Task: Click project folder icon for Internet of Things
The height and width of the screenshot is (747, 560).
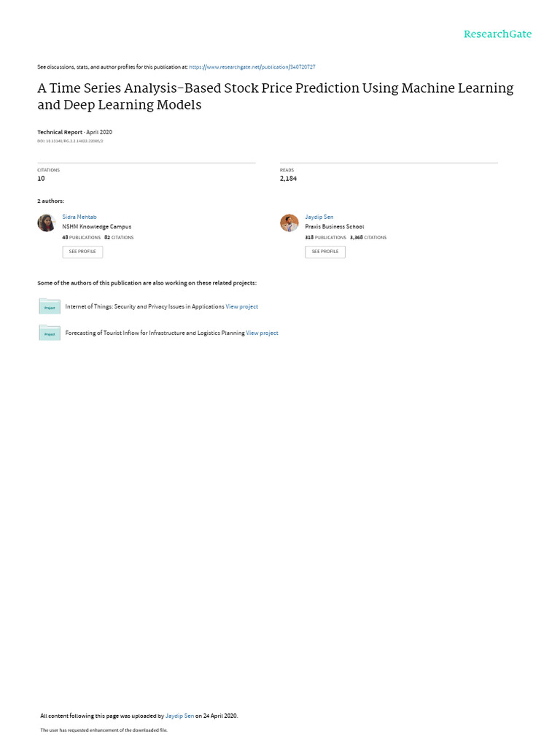Action: (50, 306)
